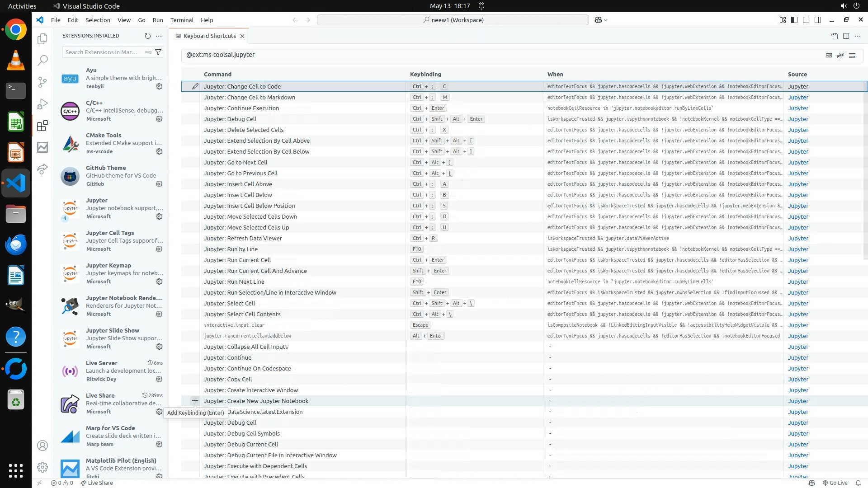This screenshot has width=868, height=488.
Task: Select the Keyboard Shortcuts tab
Action: click(209, 36)
